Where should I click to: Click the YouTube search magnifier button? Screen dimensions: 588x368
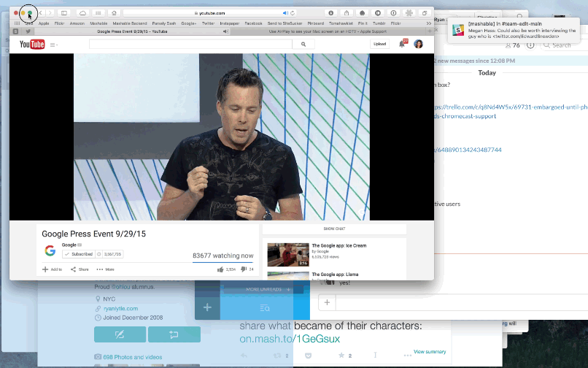(x=303, y=45)
